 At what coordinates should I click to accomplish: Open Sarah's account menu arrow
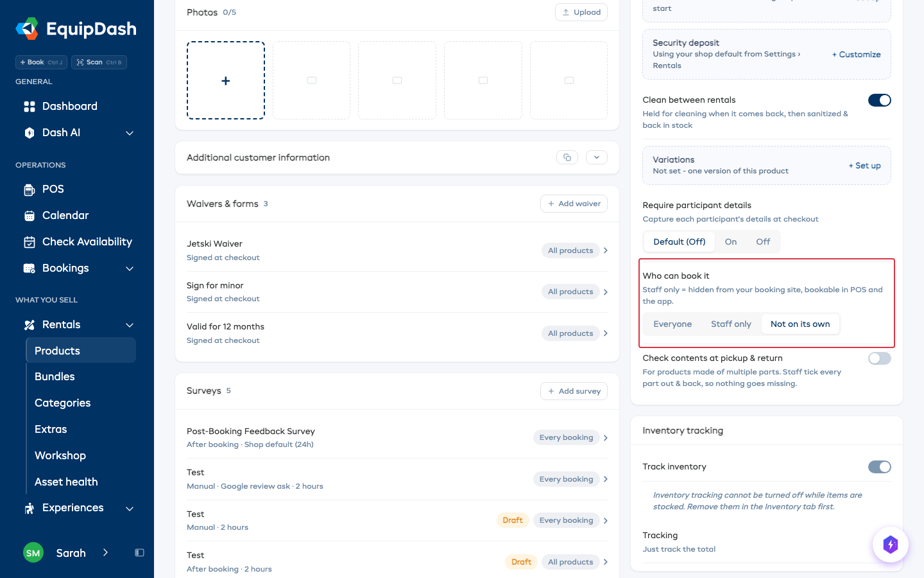coord(105,553)
